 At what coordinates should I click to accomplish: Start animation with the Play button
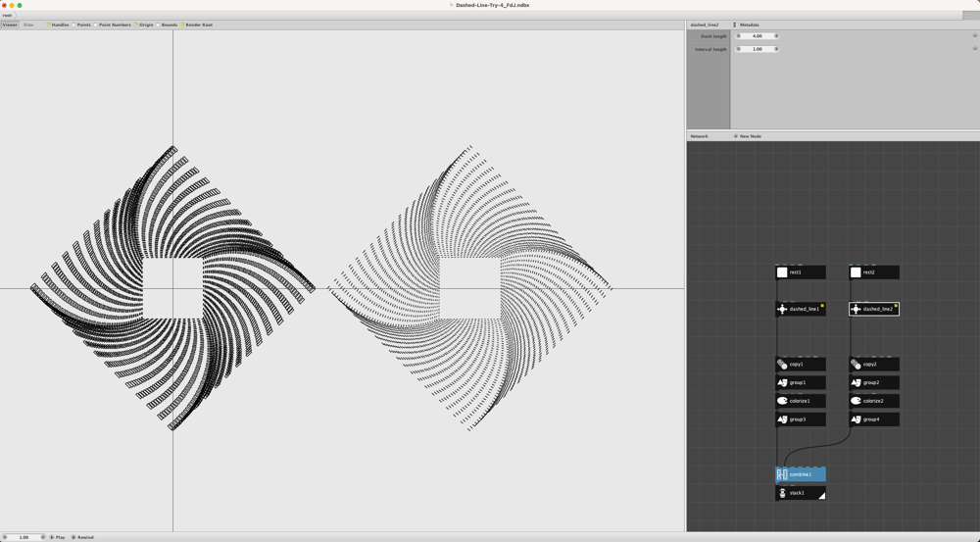[x=58, y=537]
